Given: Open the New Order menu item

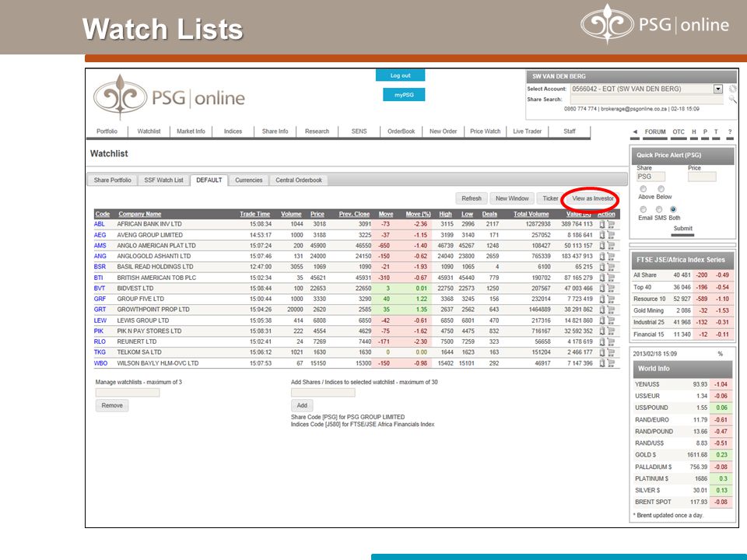Looking at the screenshot, I should click(443, 131).
